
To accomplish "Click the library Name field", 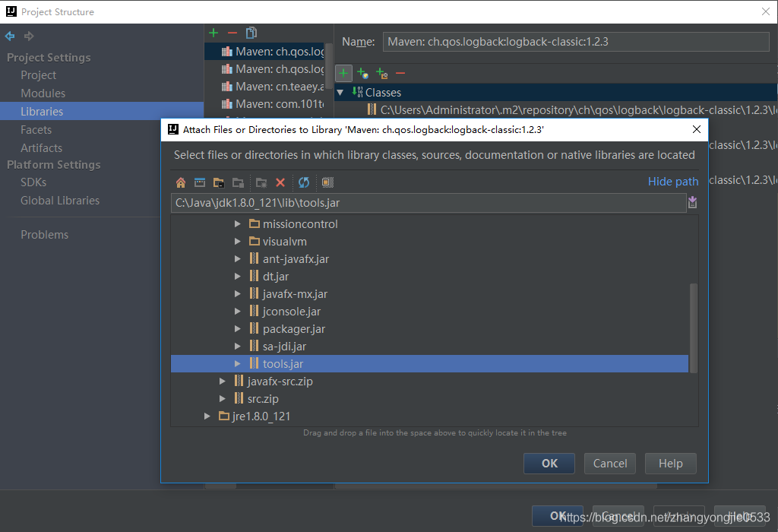I will (x=576, y=42).
